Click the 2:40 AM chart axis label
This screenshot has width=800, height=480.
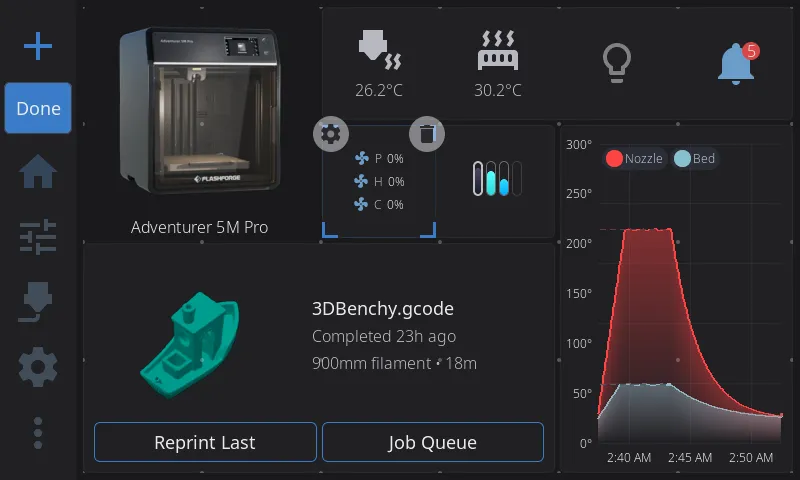629,458
